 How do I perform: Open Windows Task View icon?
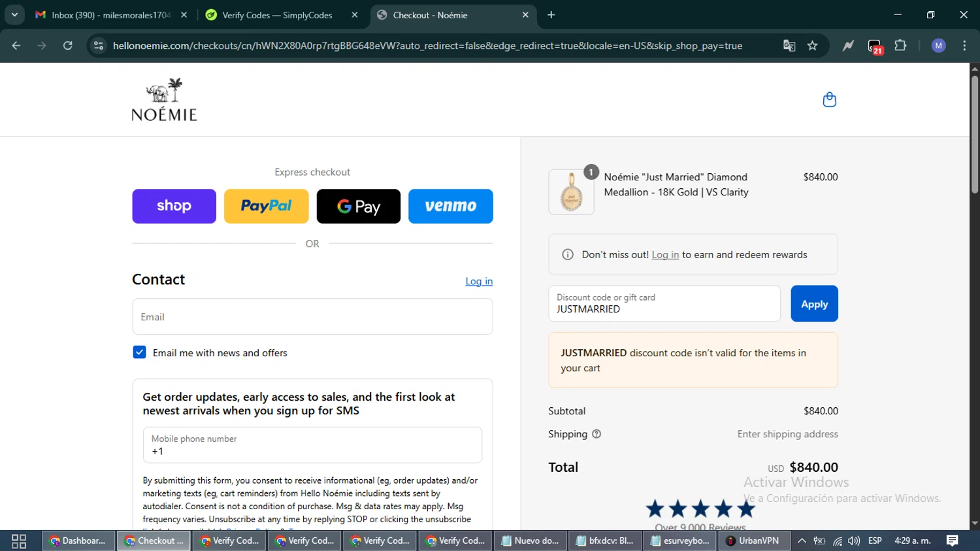(x=19, y=541)
